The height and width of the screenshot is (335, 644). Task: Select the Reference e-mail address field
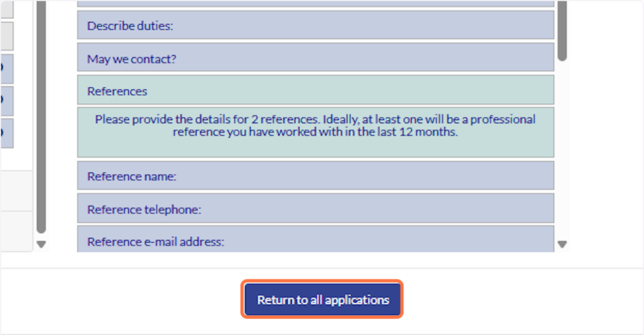click(315, 241)
